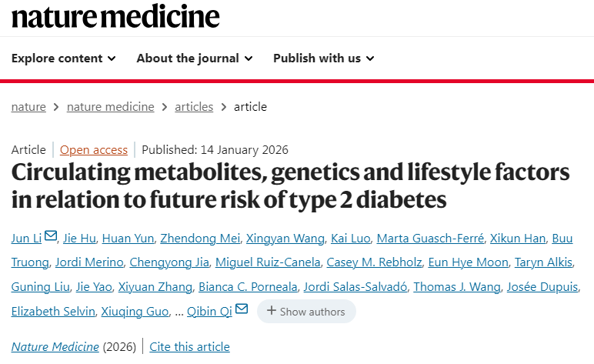
Task: Click plus icon in Show authors
Action: click(271, 312)
